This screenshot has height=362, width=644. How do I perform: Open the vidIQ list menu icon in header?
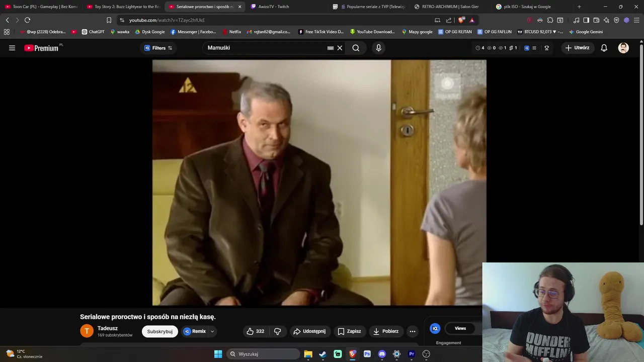(534, 48)
